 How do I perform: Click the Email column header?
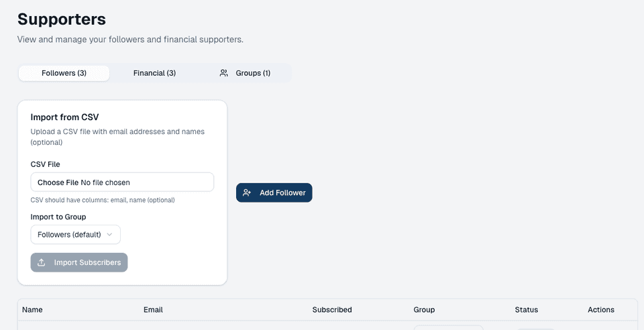point(153,310)
